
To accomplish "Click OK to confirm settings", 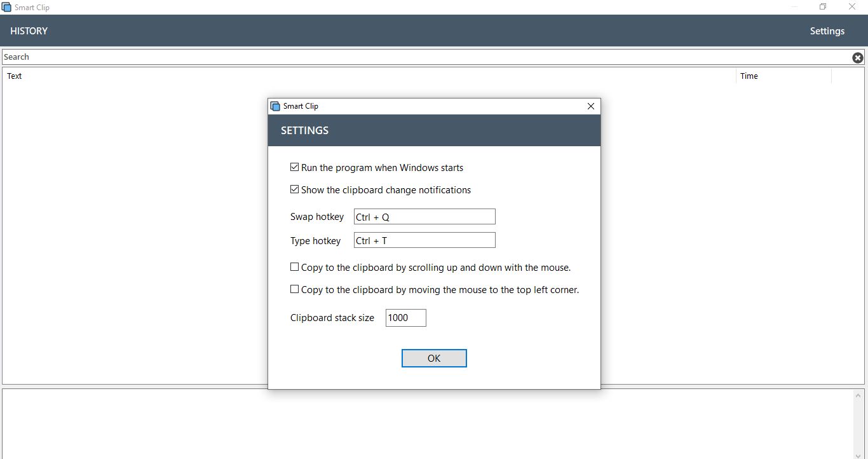I will (x=434, y=359).
